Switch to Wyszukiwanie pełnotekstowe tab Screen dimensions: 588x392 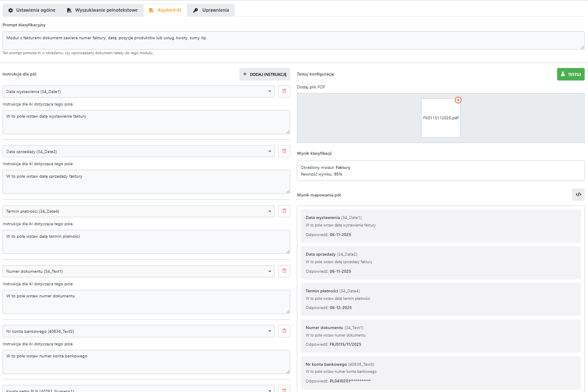(102, 10)
